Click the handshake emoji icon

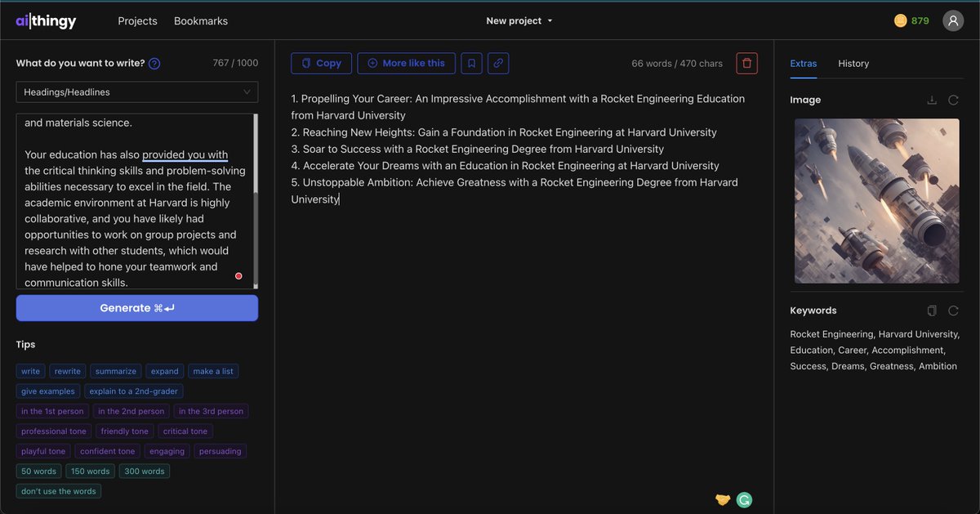click(723, 500)
